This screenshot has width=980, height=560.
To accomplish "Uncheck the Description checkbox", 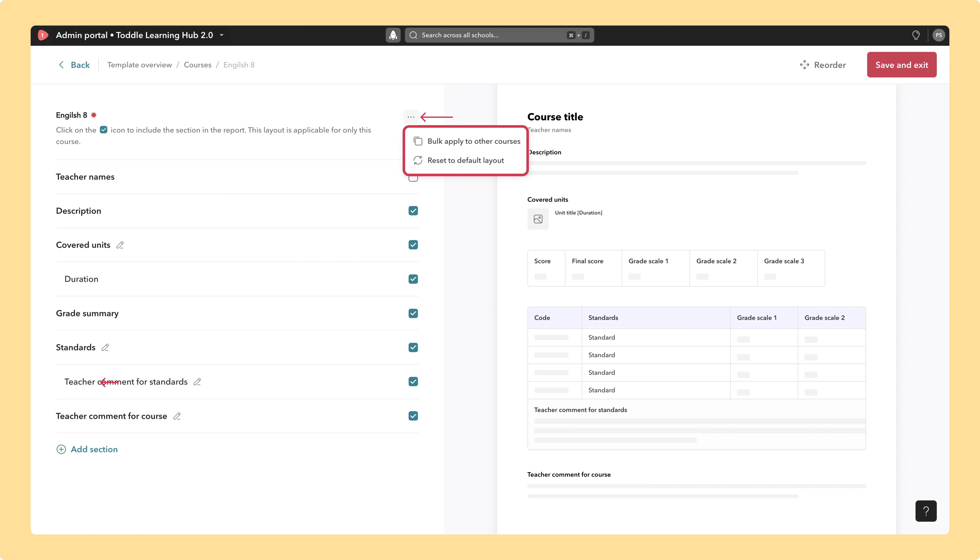I will tap(413, 211).
